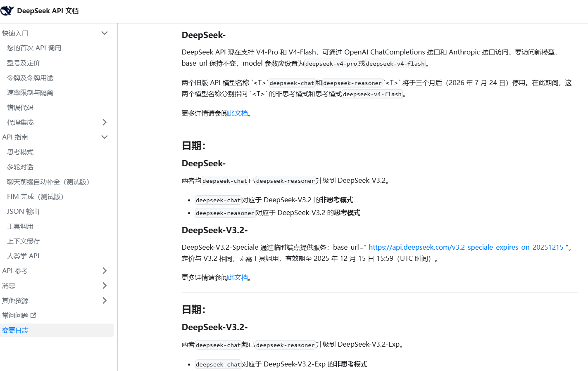The width and height of the screenshot is (588, 371).
Task: Collapse the 快速入门 section chevron
Action: tap(105, 33)
